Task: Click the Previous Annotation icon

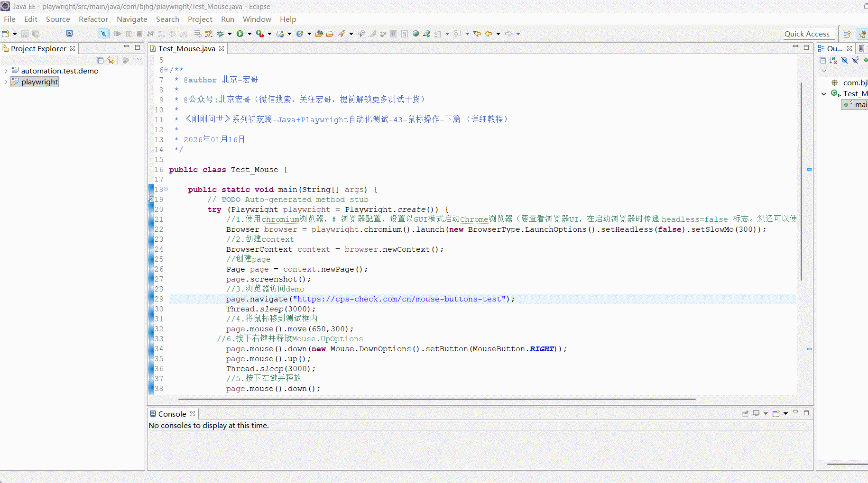Action: coord(457,34)
